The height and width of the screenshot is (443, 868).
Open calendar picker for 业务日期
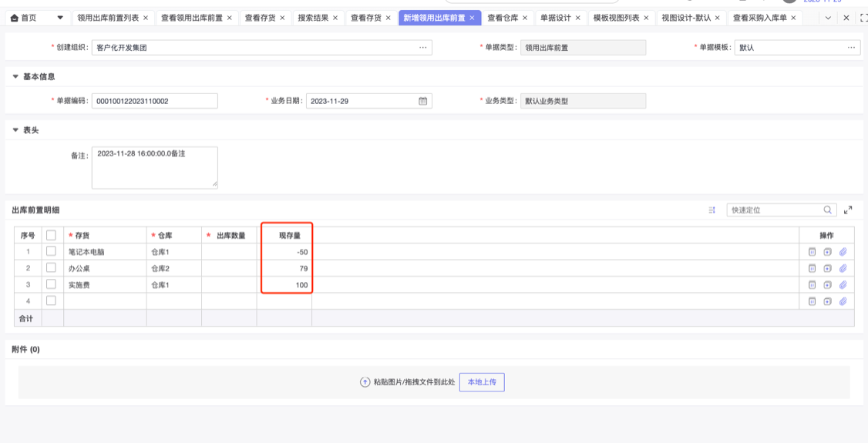[422, 101]
